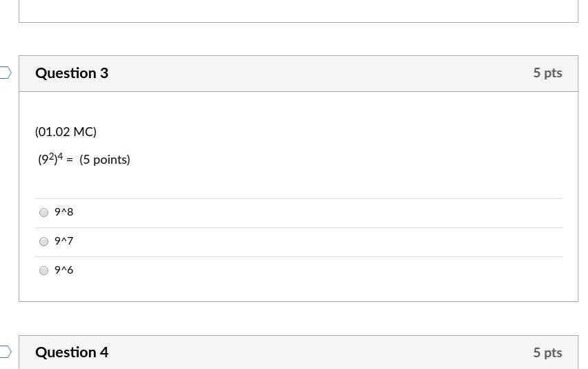
Task: Click the 'Question 3' heading
Action: click(x=72, y=73)
